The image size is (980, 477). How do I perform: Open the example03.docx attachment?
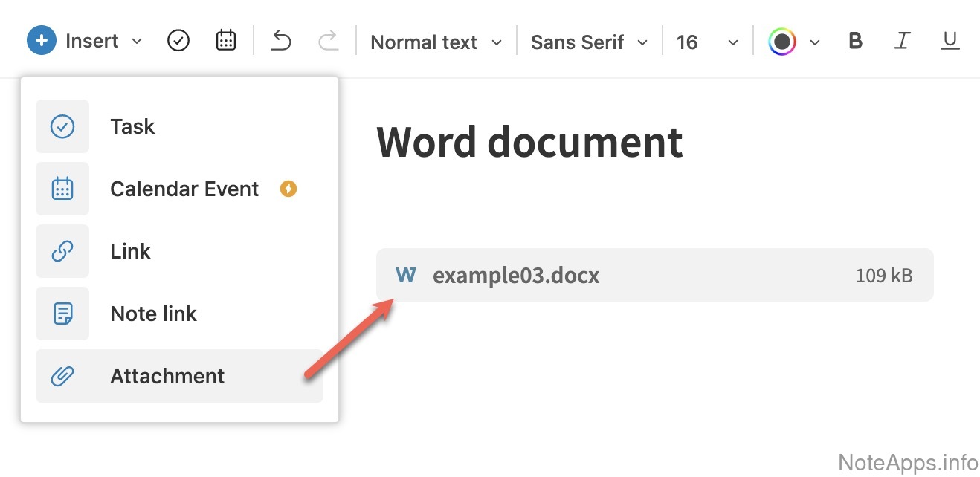516,276
